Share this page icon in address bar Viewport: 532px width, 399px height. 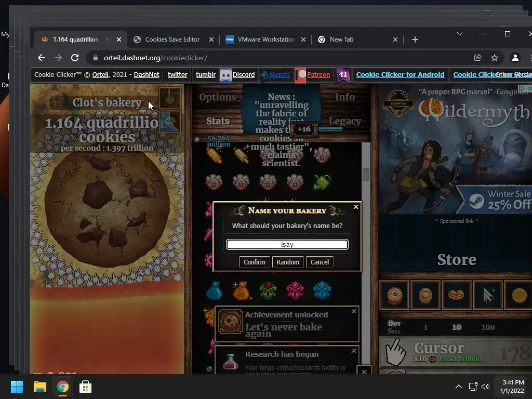pos(478,58)
